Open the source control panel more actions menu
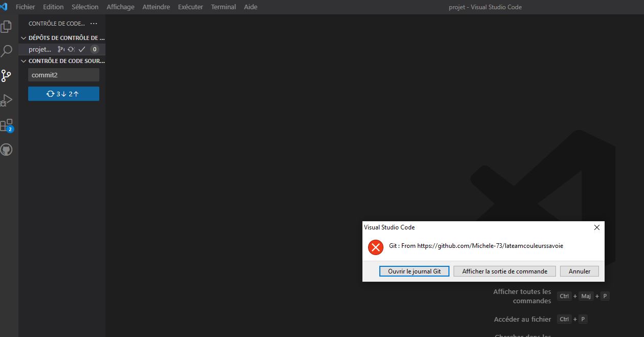 click(x=94, y=24)
